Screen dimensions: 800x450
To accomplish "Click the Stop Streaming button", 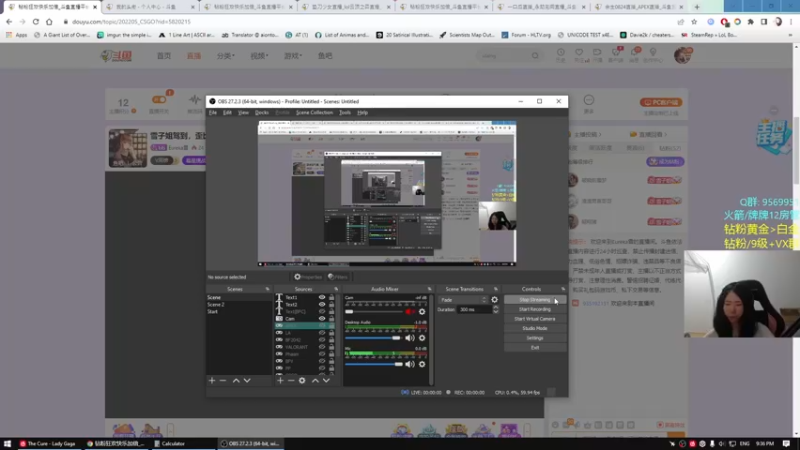I will tap(535, 300).
